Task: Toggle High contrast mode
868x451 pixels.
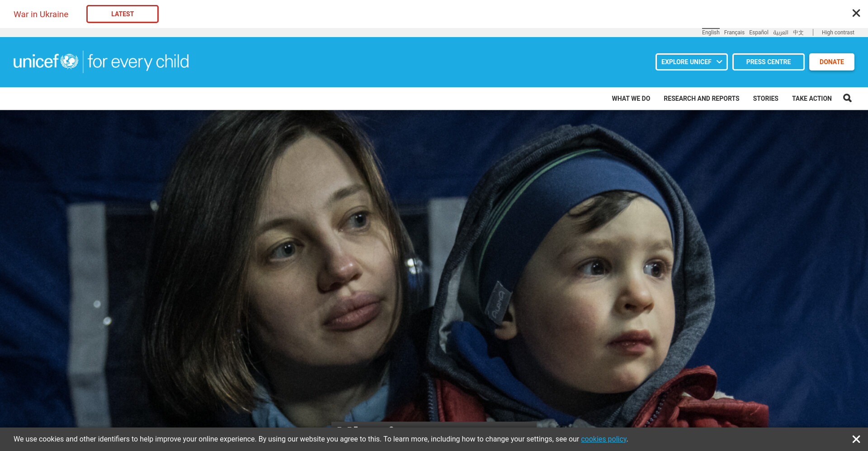Action: (838, 33)
